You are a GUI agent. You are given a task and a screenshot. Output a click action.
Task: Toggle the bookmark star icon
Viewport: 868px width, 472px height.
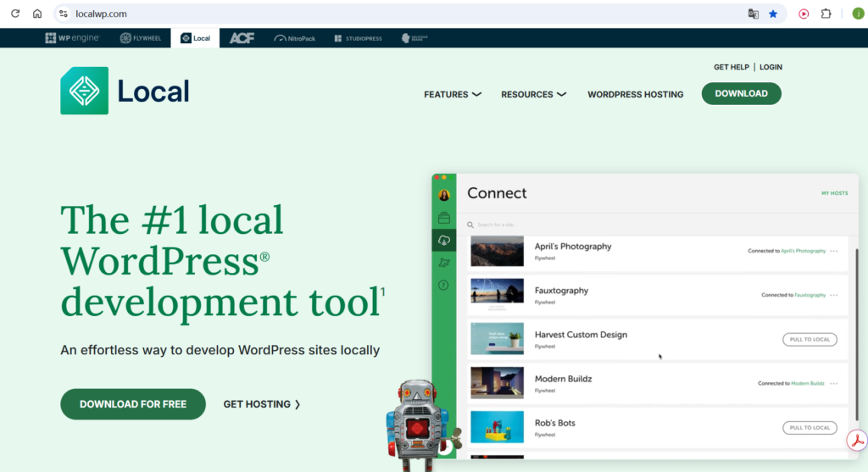click(x=773, y=14)
